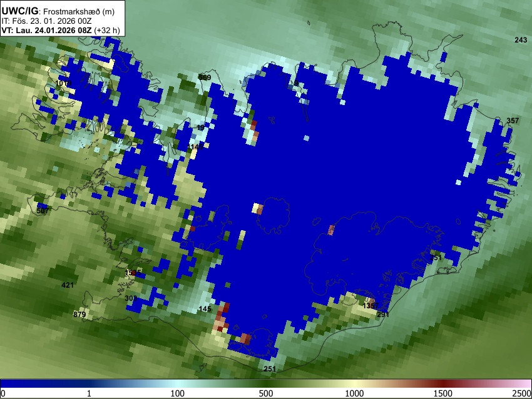Click the '1500' tick on the color scale
Screen dimensions: 532x399
tap(443, 393)
